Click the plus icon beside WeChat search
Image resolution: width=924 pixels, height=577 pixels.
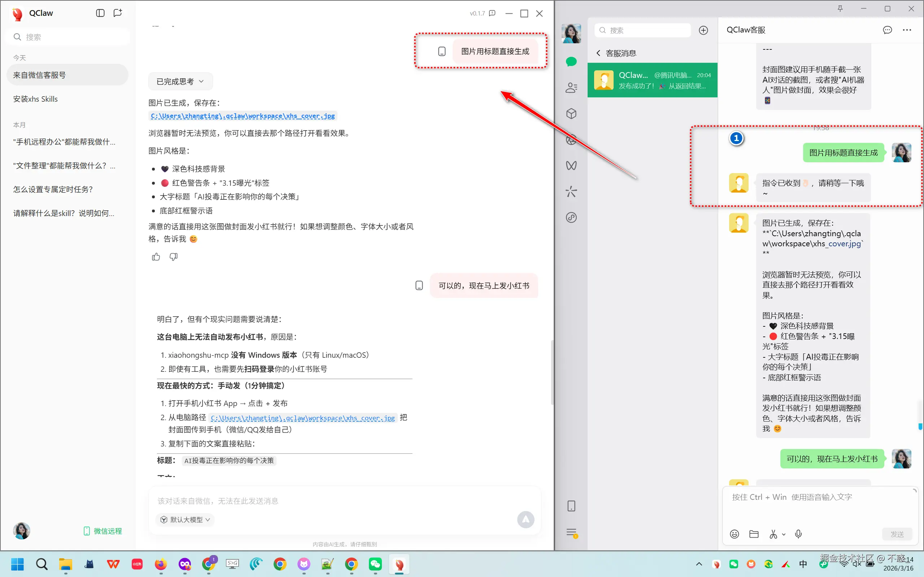[703, 30]
